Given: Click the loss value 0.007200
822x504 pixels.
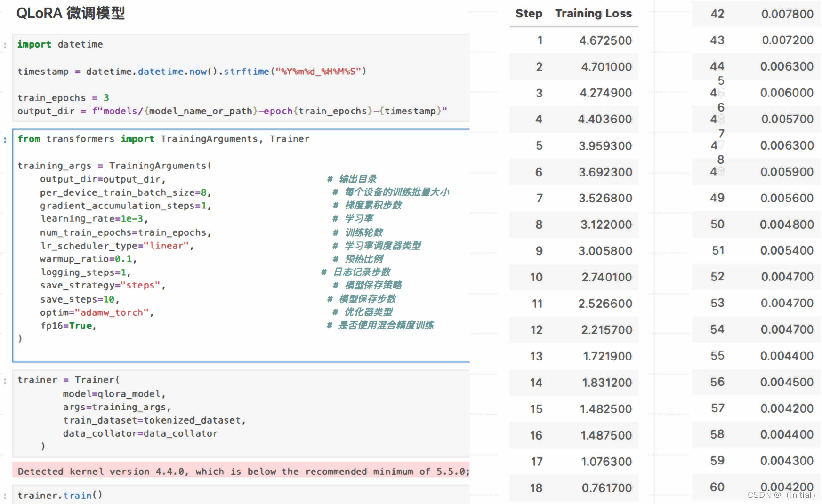Looking at the screenshot, I should [x=788, y=40].
